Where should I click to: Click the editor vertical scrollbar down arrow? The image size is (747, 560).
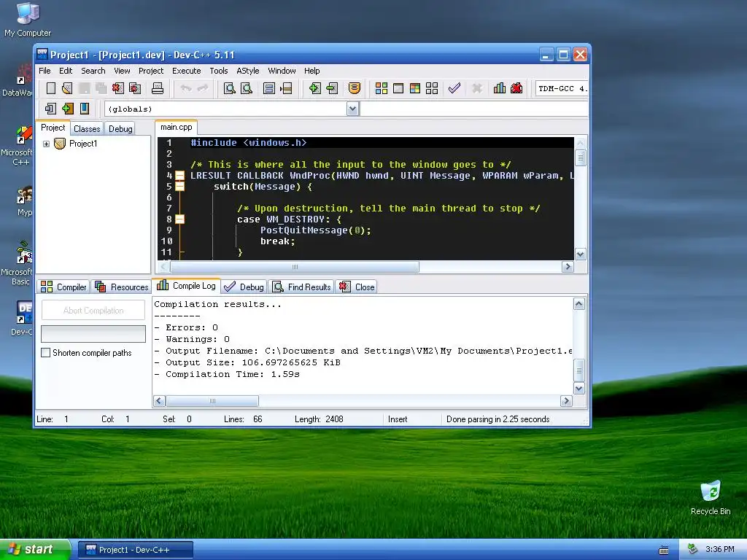pos(580,254)
